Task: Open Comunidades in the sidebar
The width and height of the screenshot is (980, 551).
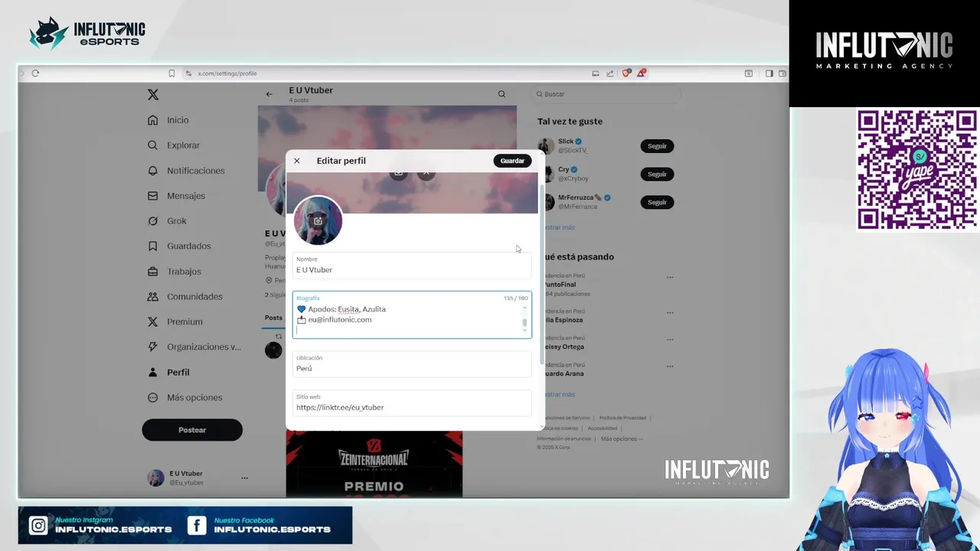Action: click(185, 297)
